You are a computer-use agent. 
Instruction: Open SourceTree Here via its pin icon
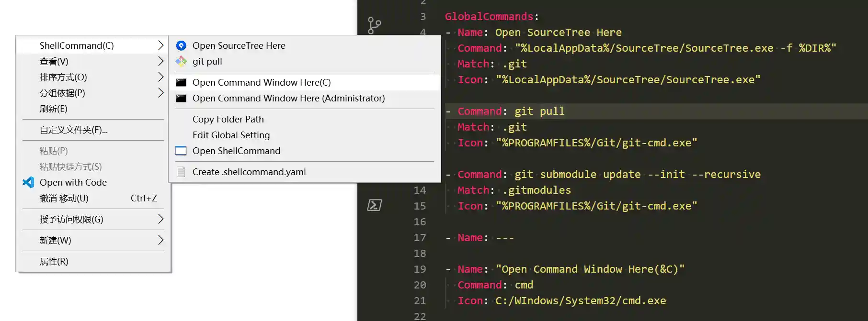[181, 45]
